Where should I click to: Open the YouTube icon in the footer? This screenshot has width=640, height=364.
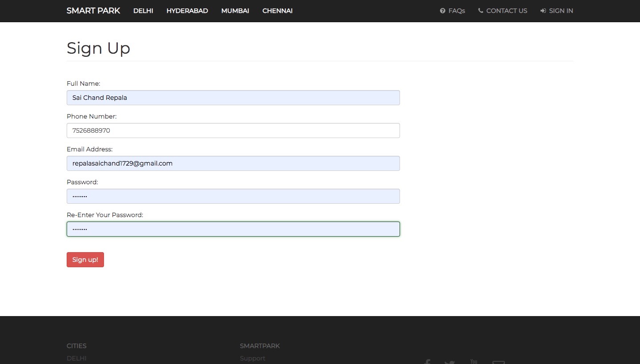(x=473, y=361)
